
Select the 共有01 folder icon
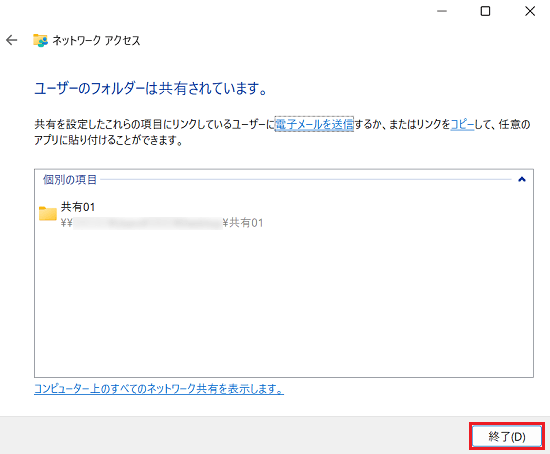tap(48, 213)
